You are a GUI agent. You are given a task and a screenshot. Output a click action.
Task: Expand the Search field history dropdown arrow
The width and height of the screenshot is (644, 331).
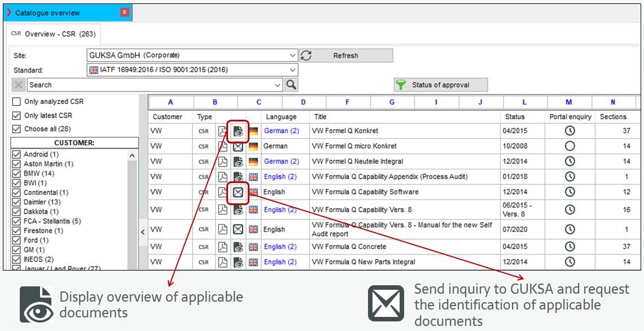coord(278,85)
